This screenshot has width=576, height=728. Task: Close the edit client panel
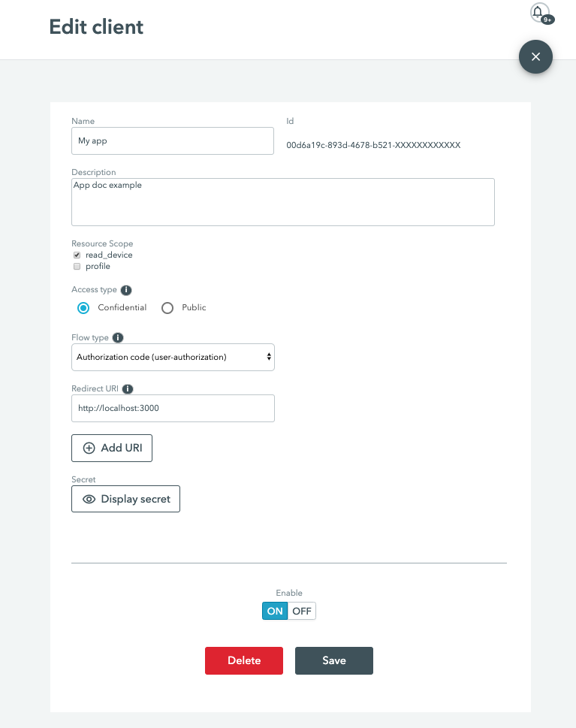click(x=535, y=56)
